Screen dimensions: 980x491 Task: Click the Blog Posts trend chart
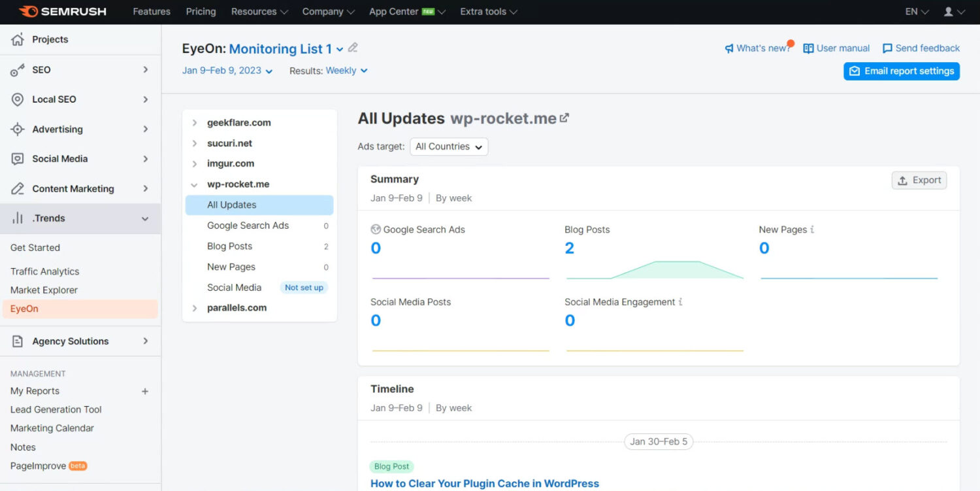(x=655, y=270)
